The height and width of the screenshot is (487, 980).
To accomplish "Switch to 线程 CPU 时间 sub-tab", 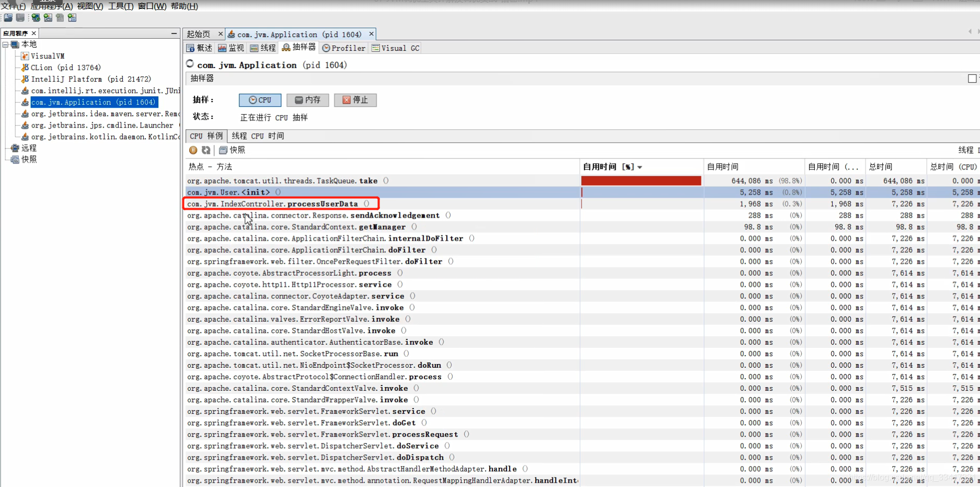I will (258, 136).
